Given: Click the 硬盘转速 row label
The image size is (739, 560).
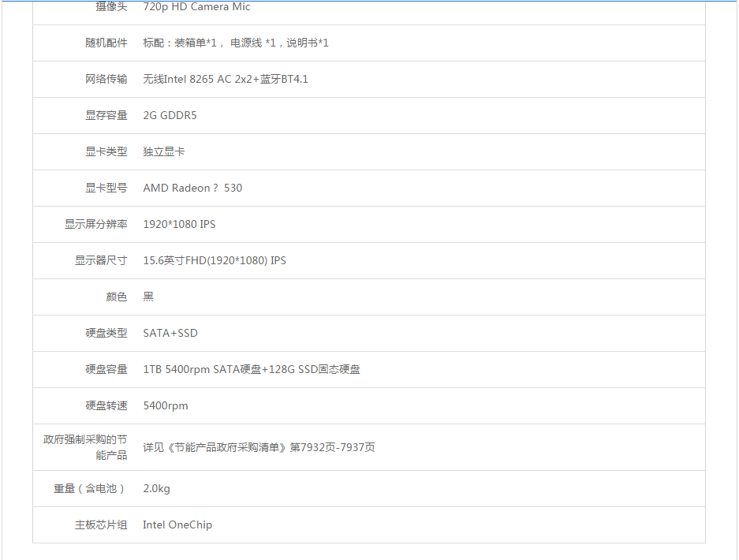Looking at the screenshot, I should [x=106, y=405].
